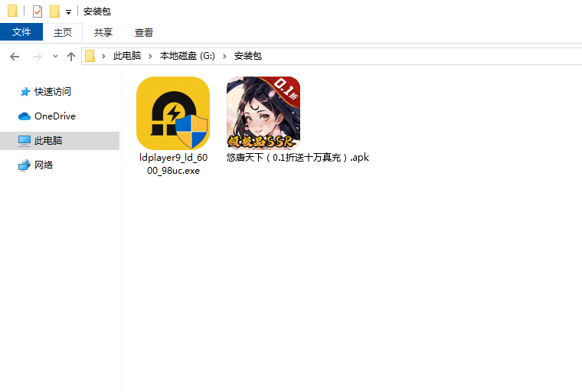The height and width of the screenshot is (392, 582).
Task: Switch to the 共享 ribbon tab
Action: (103, 32)
